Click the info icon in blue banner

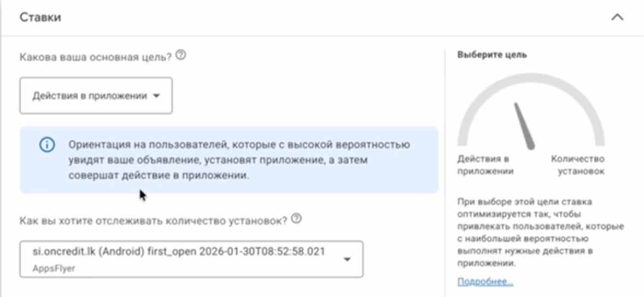47,145
